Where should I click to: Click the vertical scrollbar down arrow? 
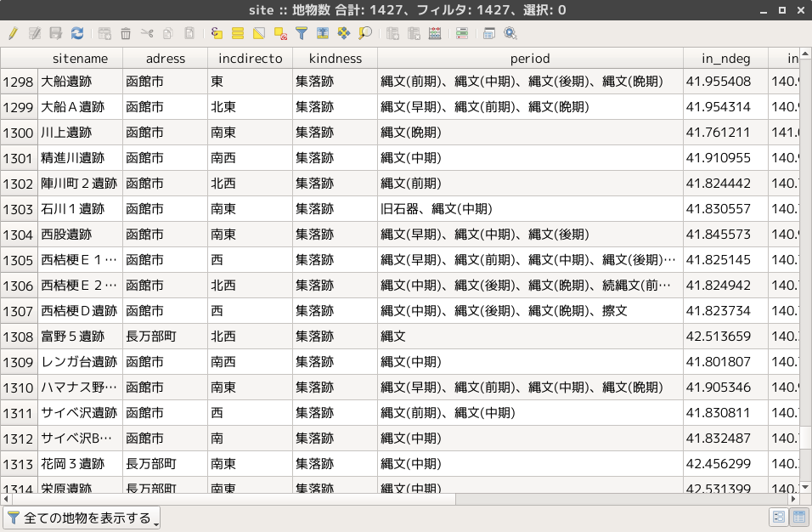point(805,487)
